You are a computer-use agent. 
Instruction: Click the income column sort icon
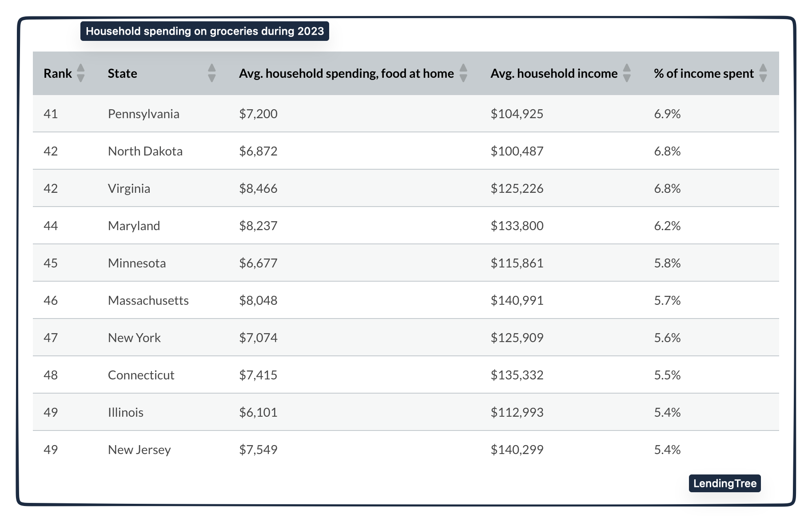627,73
